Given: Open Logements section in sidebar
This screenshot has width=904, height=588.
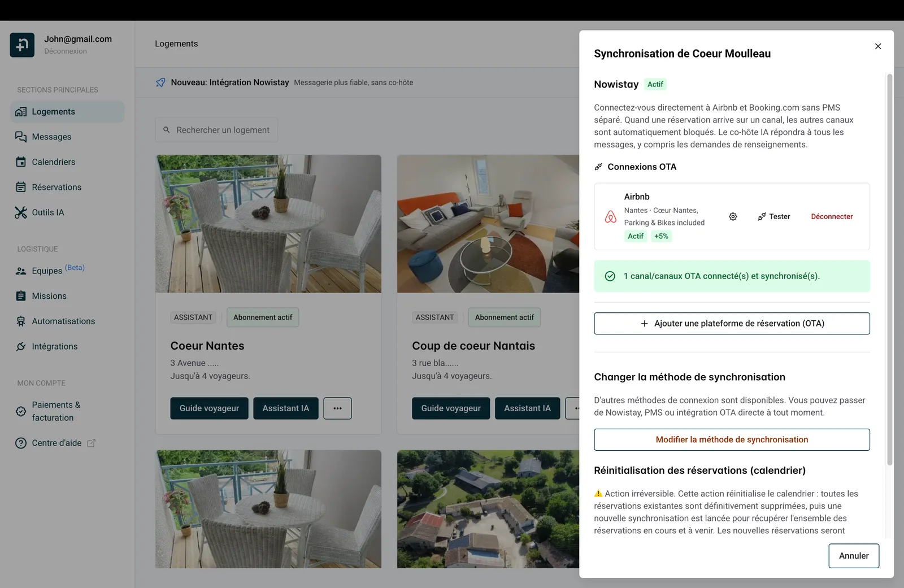Looking at the screenshot, I should point(67,112).
